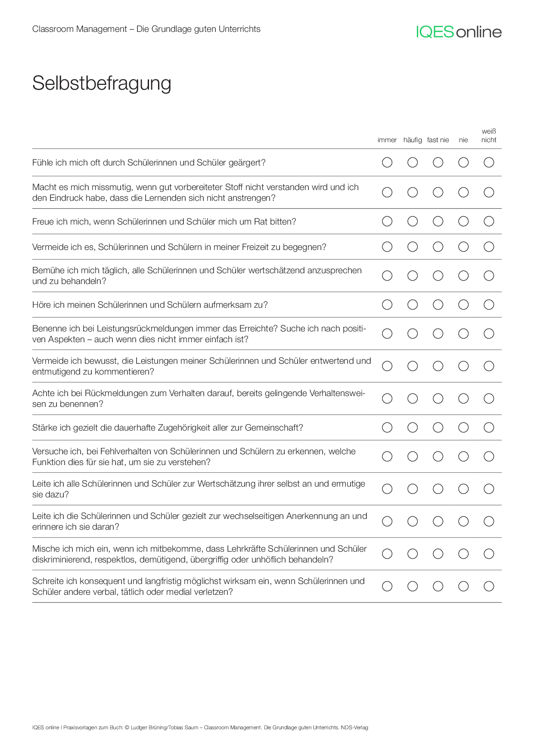Click the 'Selbstbefragung' heading

tap(102, 83)
